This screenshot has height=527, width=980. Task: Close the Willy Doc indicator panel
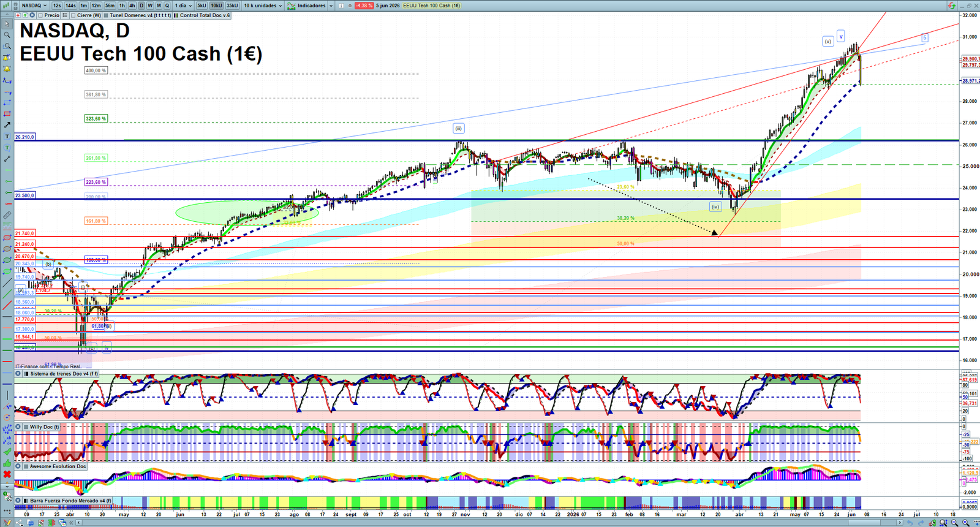click(x=18, y=427)
